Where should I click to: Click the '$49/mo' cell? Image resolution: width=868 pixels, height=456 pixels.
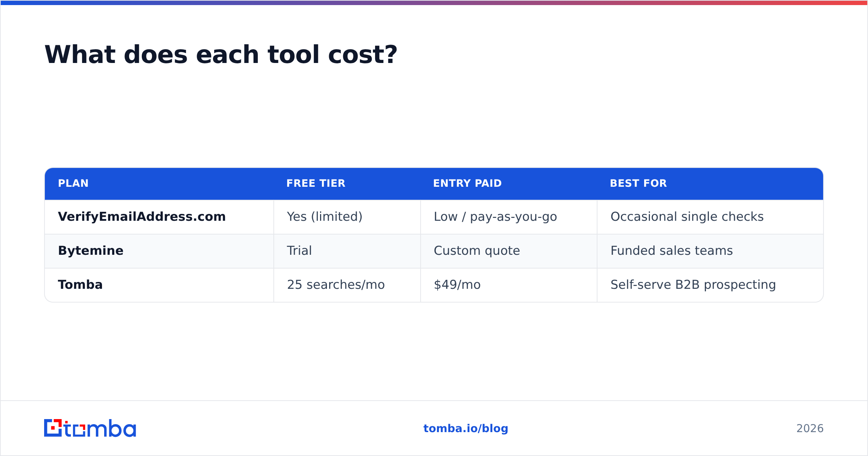click(509, 285)
